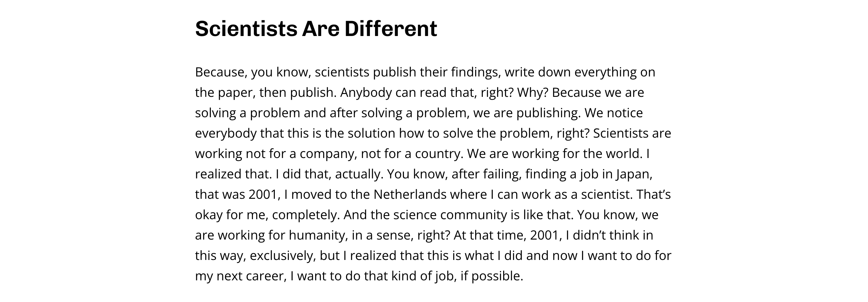
Task: Click the word 'Netherlands' in the paragraph
Action: tap(410, 195)
